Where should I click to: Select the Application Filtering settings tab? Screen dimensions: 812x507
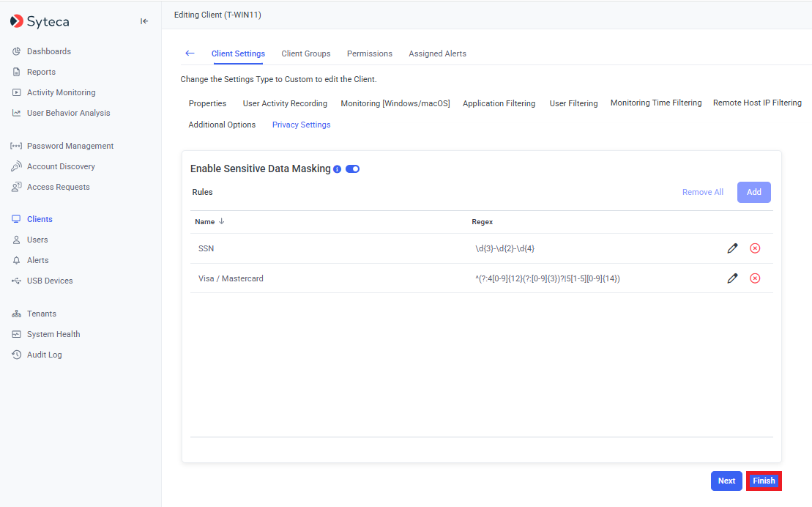(499, 103)
